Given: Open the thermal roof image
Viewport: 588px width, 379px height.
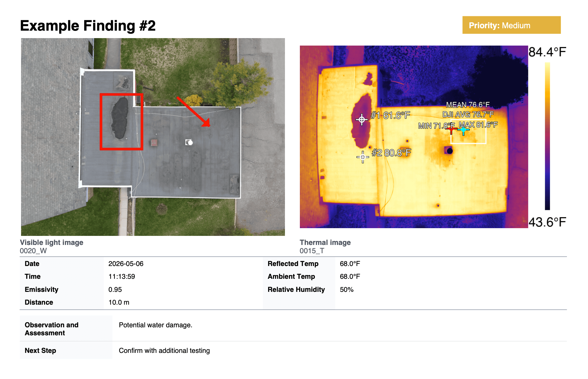Looking at the screenshot, I should coord(414,137).
